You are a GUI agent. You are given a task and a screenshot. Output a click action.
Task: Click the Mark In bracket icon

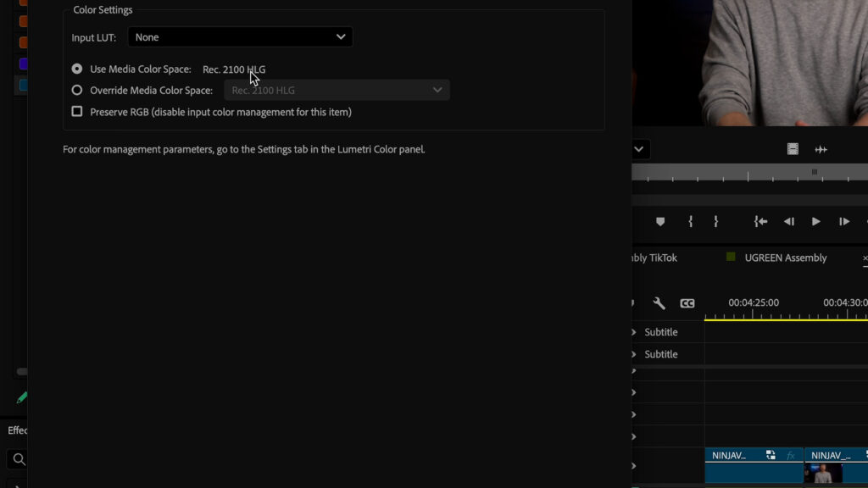pyautogui.click(x=691, y=222)
